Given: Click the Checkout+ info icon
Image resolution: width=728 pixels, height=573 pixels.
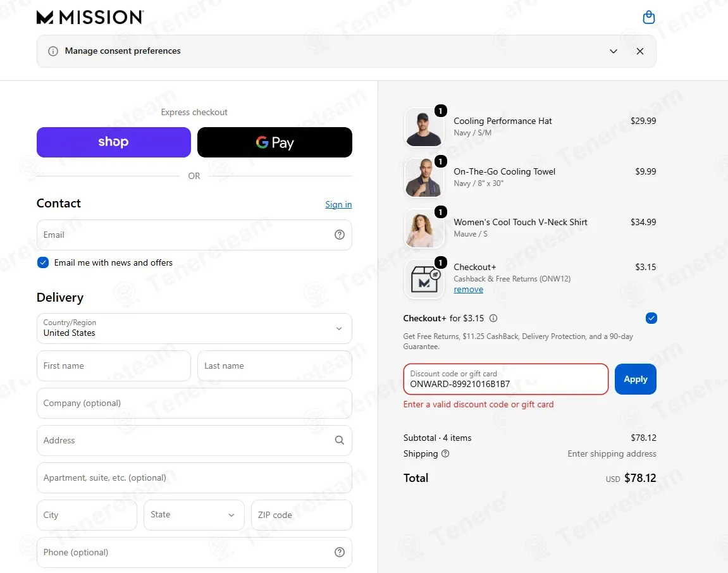Looking at the screenshot, I should click(x=493, y=318).
